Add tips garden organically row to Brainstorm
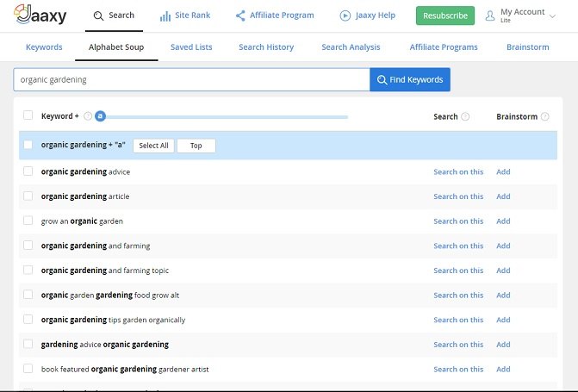 coord(503,320)
